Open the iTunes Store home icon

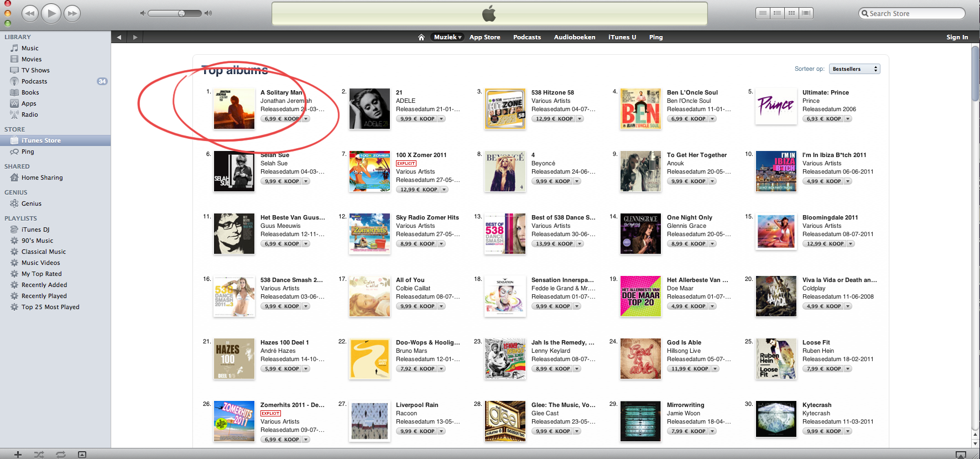tap(421, 37)
